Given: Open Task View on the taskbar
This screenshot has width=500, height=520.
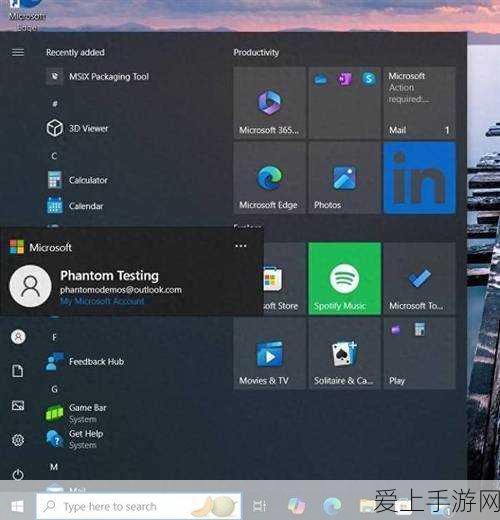Looking at the screenshot, I should click(x=259, y=506).
